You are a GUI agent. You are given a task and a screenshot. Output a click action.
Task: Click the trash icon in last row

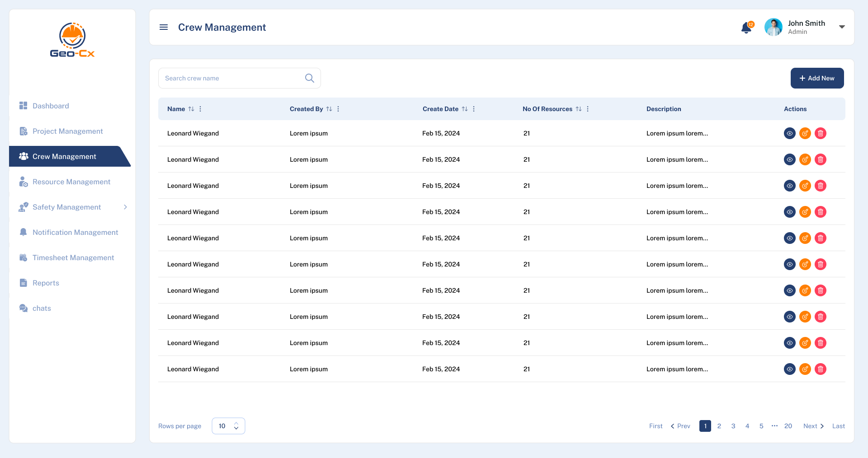(x=821, y=369)
